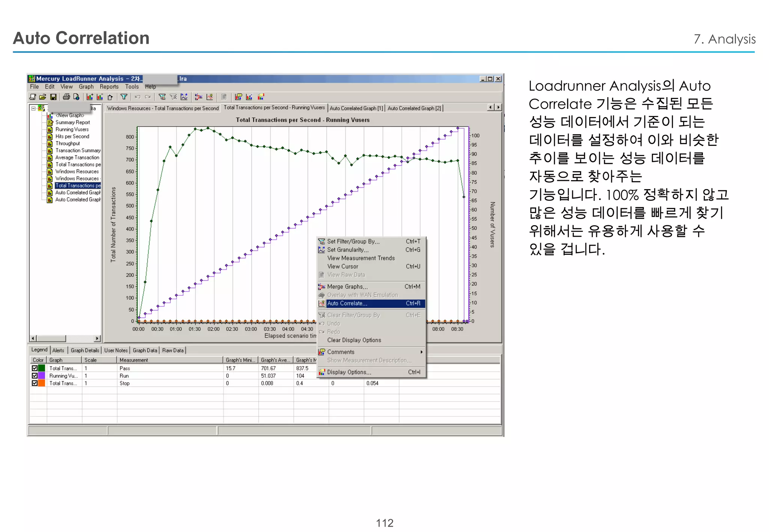Click the Comments toolbar icon

pyautogui.click(x=238, y=97)
